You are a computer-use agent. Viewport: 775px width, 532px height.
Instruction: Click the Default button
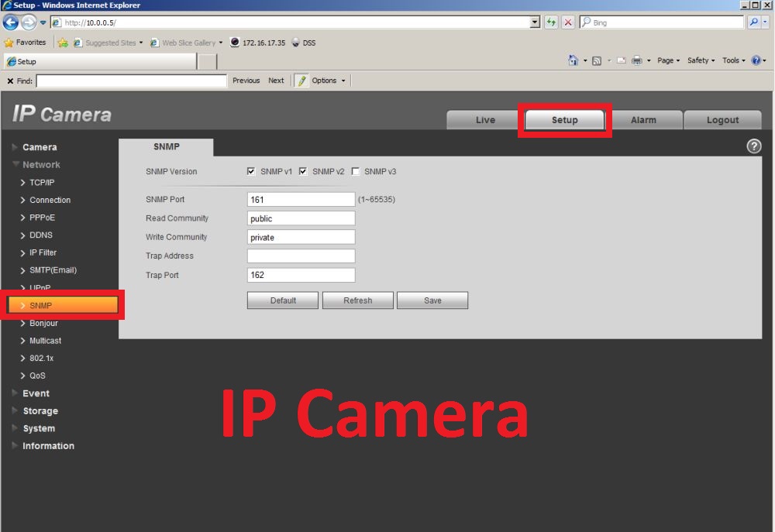(x=283, y=300)
